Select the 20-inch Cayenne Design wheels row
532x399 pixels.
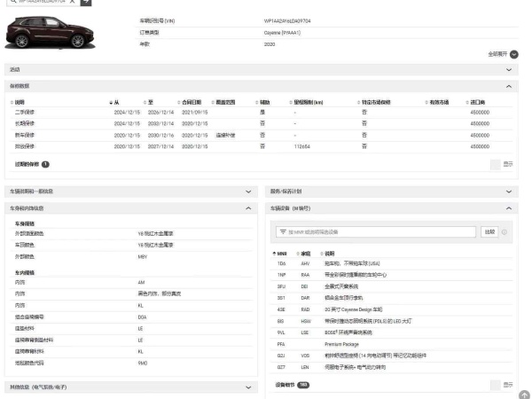tap(392, 309)
